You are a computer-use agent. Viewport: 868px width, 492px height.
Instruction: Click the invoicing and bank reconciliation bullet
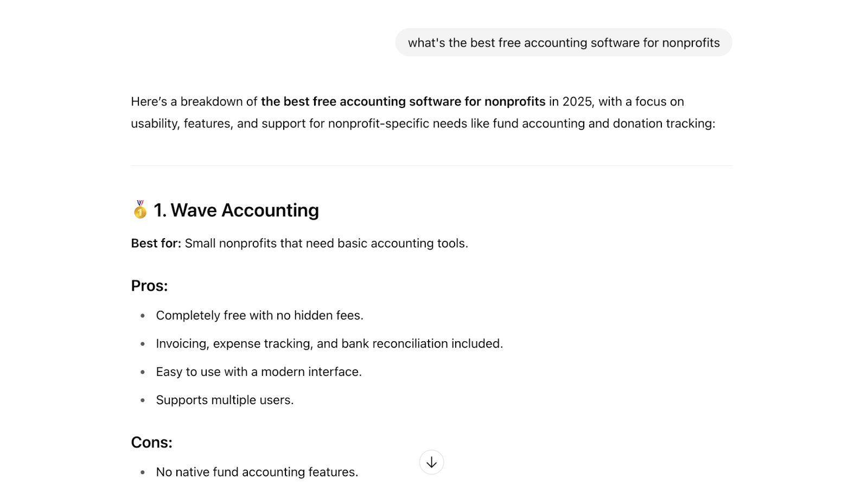pyautogui.click(x=329, y=343)
